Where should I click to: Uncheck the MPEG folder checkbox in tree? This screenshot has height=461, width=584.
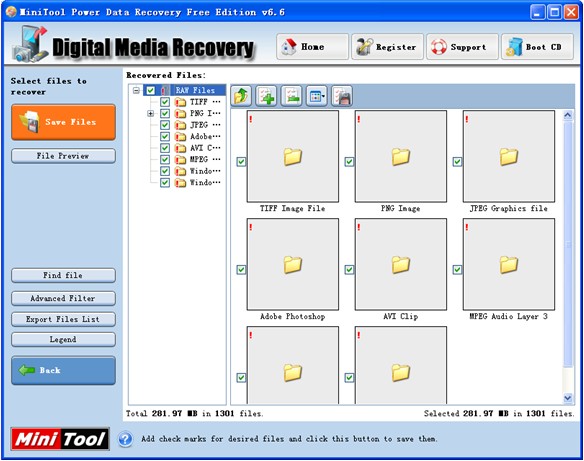(165, 160)
